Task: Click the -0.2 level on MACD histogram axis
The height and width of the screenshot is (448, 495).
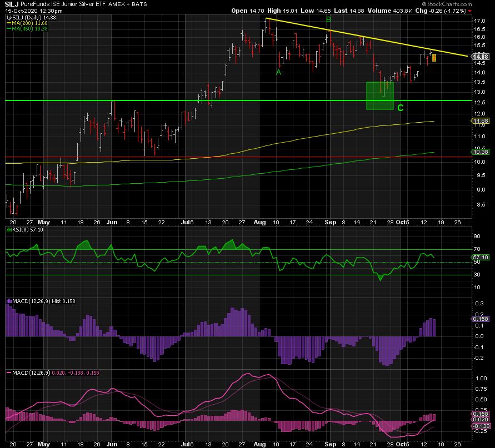Action: [x=478, y=358]
